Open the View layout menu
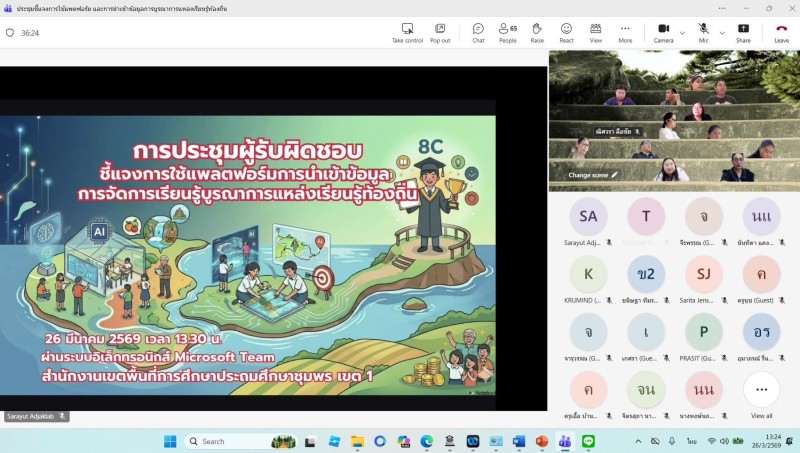This screenshot has width=800, height=453. 595,31
